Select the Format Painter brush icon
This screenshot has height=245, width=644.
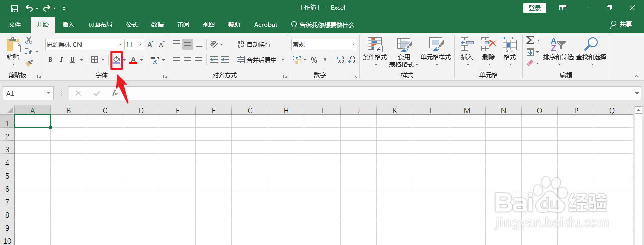point(29,63)
